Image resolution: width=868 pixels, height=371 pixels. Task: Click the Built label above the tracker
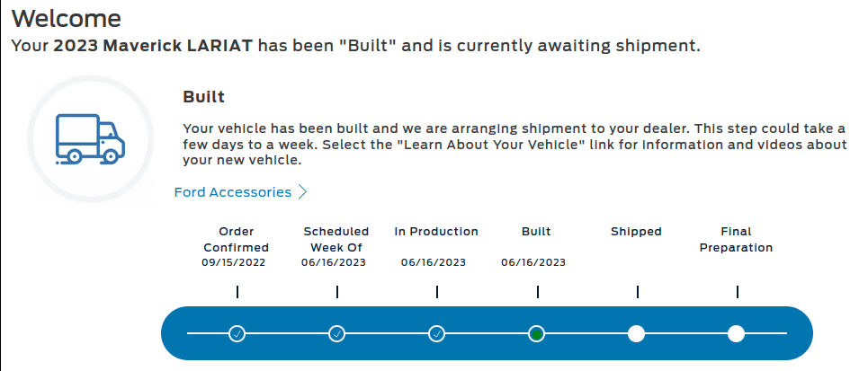click(x=536, y=232)
